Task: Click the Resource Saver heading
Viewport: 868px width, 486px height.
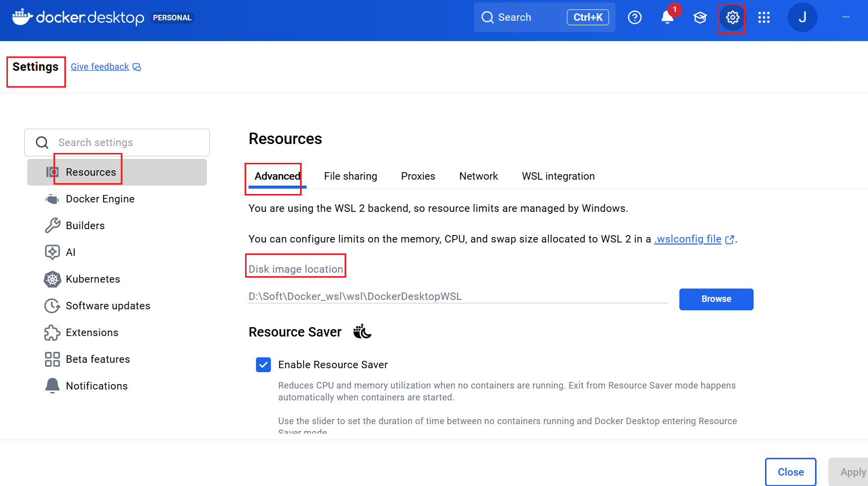Action: click(295, 332)
